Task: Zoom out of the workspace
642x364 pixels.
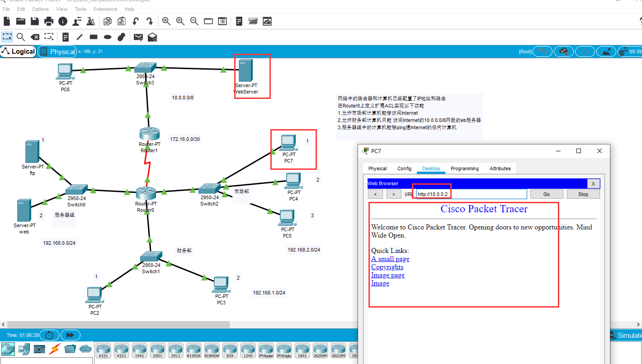Action: coord(194,21)
